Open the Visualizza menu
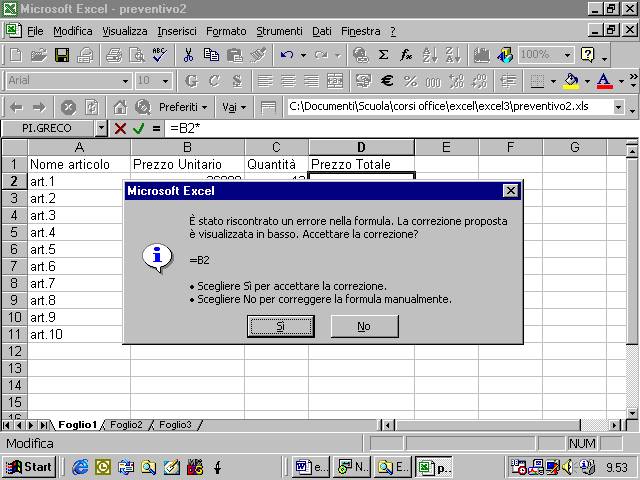Image resolution: width=640 pixels, height=480 pixels. (124, 31)
